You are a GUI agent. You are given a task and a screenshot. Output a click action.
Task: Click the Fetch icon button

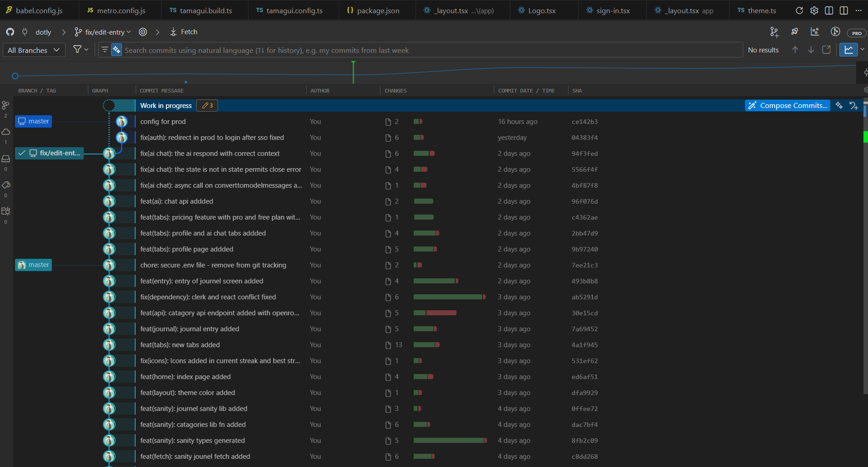(x=173, y=32)
